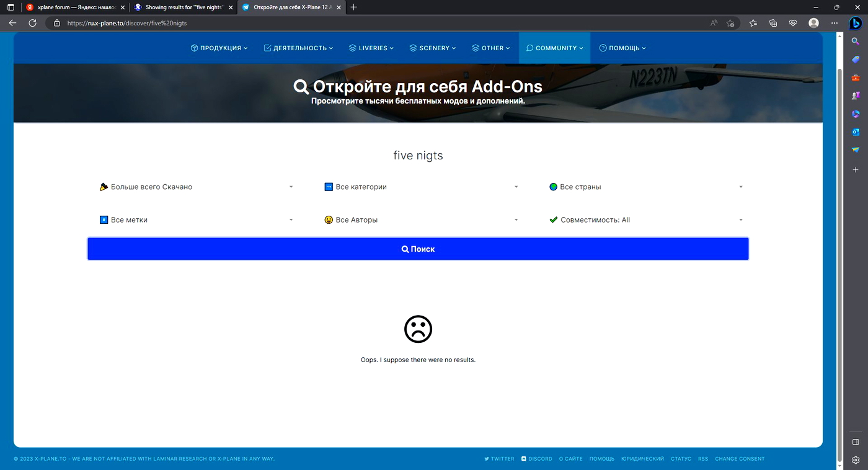Click the 'five nigts' search text field
The height and width of the screenshot is (470, 868).
coord(418,156)
